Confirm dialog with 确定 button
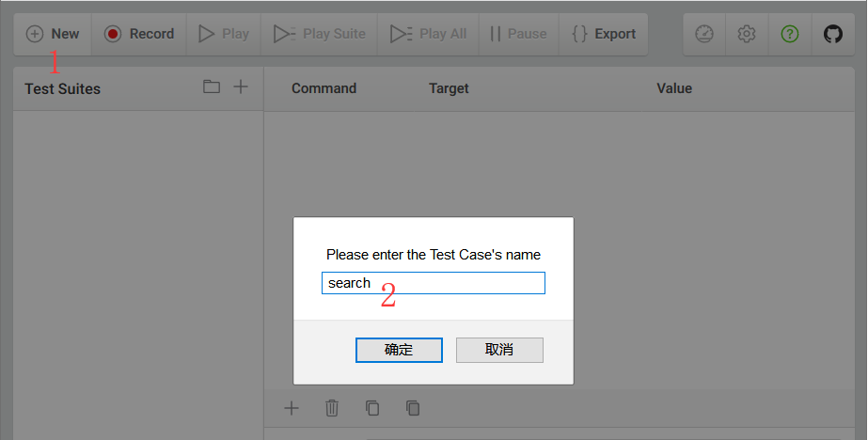Screen dimensions: 868x440 coord(399,350)
